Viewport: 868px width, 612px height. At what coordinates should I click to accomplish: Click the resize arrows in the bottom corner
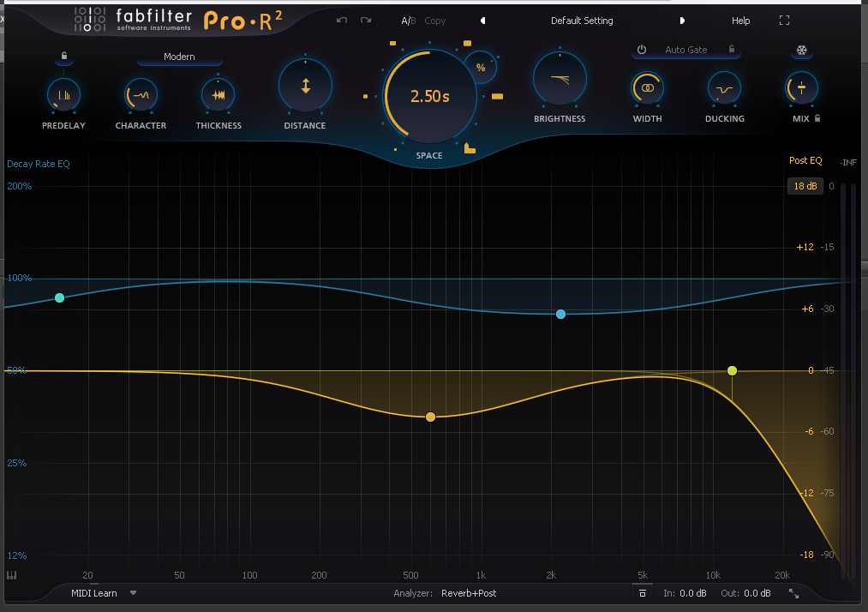[x=793, y=592]
